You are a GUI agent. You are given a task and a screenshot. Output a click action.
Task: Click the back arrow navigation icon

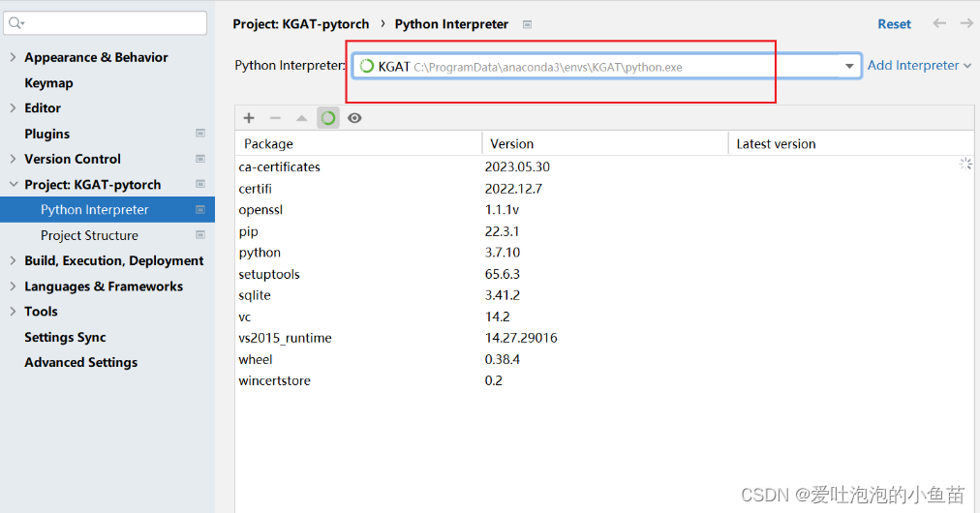click(x=938, y=23)
